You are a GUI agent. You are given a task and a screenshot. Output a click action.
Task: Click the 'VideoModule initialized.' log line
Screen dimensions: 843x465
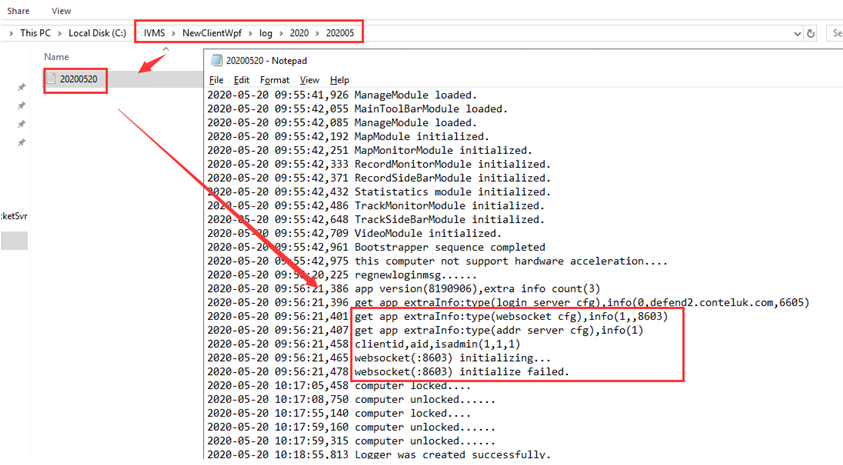pyautogui.click(x=354, y=233)
